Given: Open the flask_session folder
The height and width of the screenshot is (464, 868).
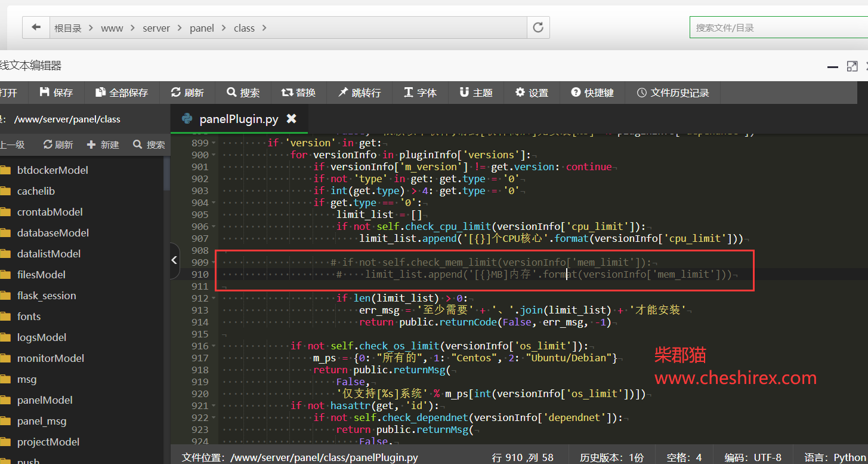Looking at the screenshot, I should 47,296.
